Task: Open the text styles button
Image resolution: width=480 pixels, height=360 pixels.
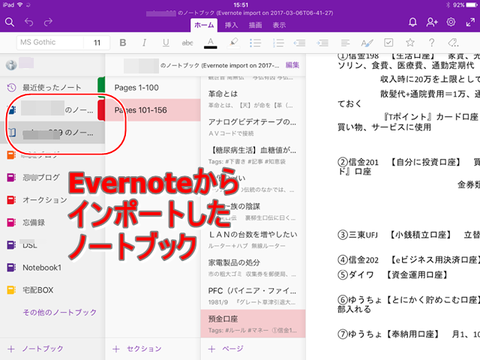Action: click(x=367, y=43)
